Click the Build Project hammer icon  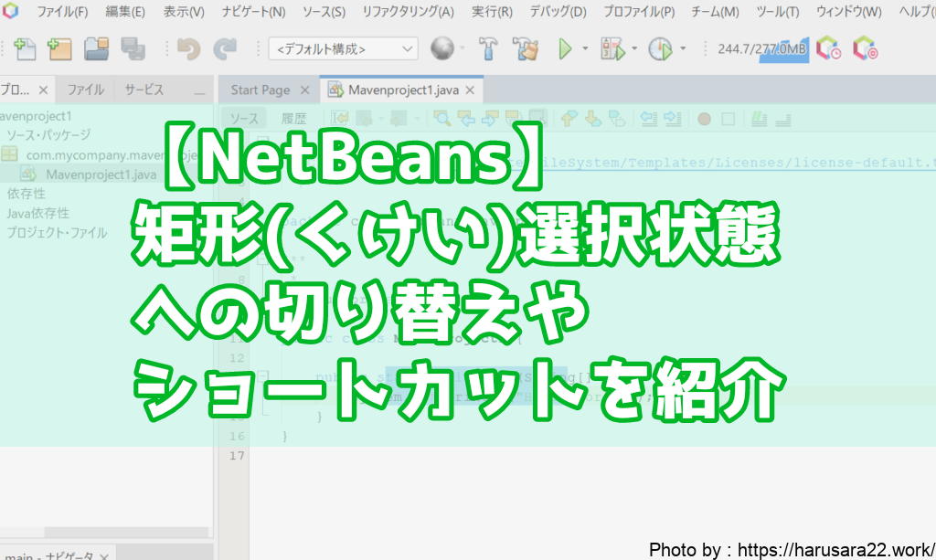[490, 48]
